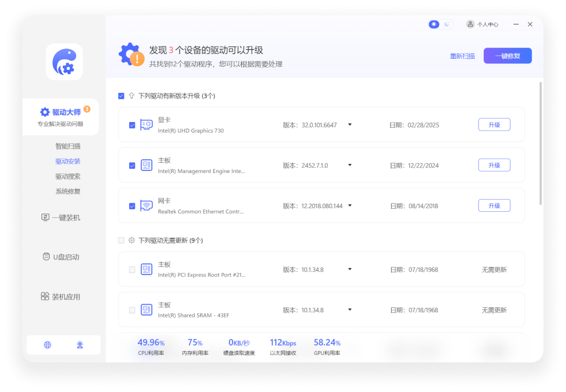The height and width of the screenshot is (392, 566).
Task: Click the 一键修复 button
Action: (508, 56)
